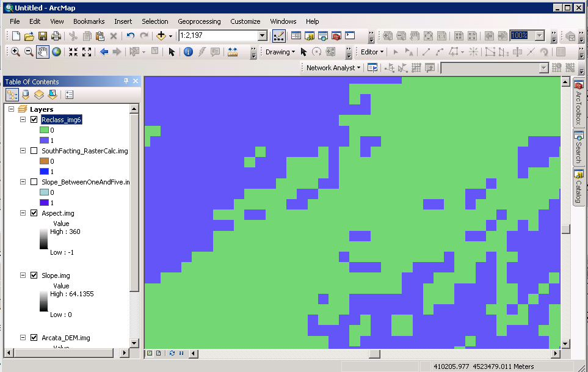Open the Geoprocessing menu
Viewport: 588px width, 372px height.
click(x=199, y=21)
